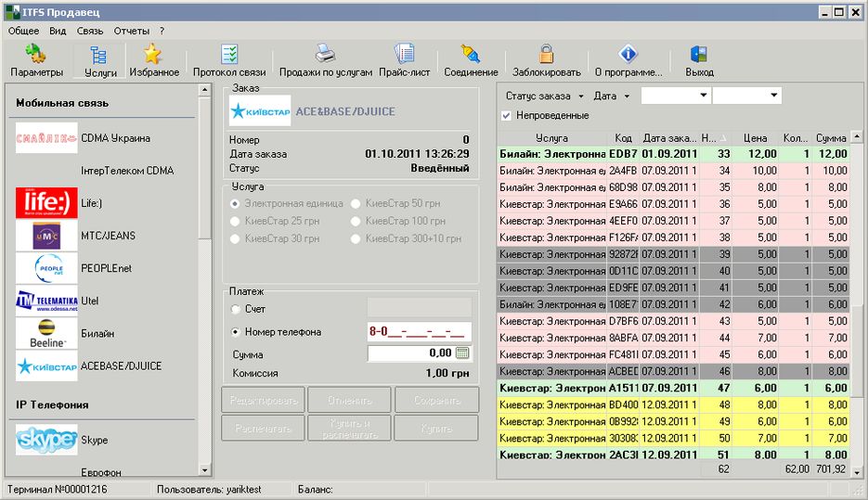Select order row number 33
This screenshot has height=500, width=868.
(x=673, y=154)
